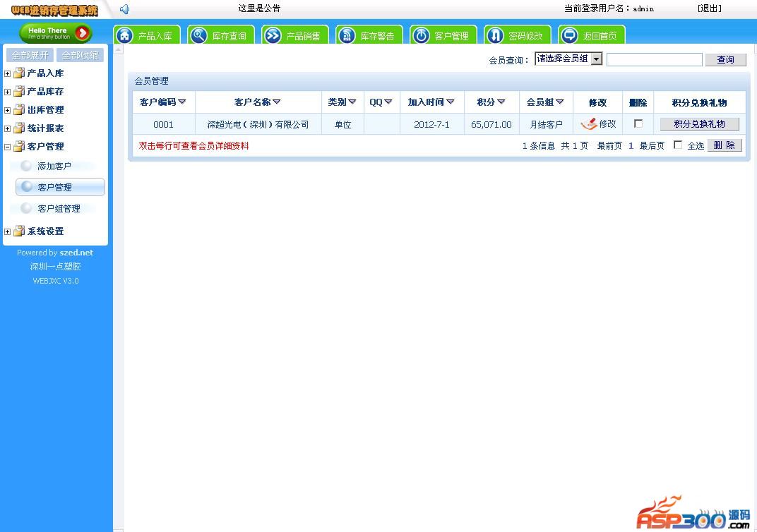Image resolution: width=757 pixels, height=532 pixels.
Task: Select the 客户管理 sidebar sub-item
Action: click(x=60, y=187)
